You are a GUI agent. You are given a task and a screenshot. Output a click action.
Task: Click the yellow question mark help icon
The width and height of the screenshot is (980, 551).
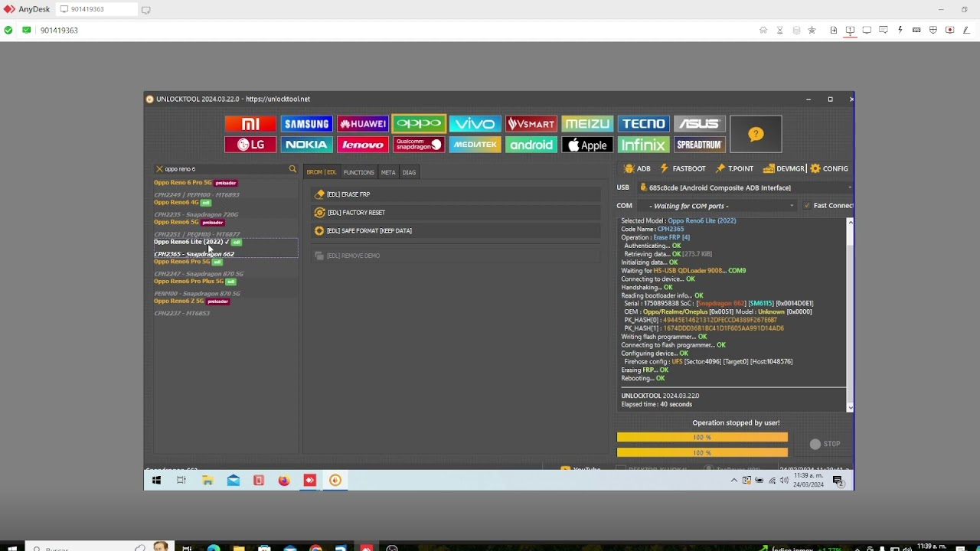(756, 135)
